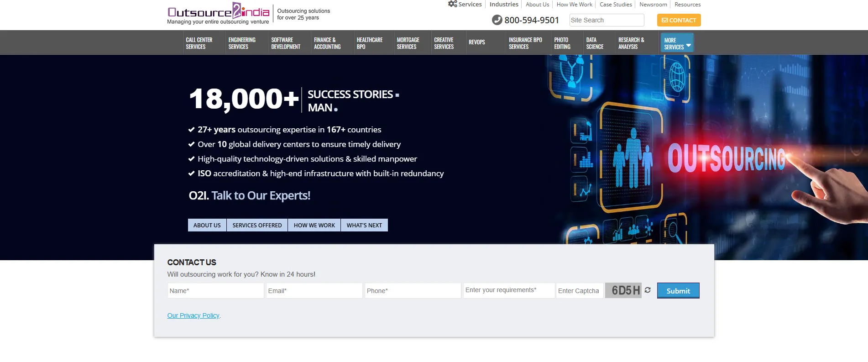Submit the contact form
The height and width of the screenshot is (362, 868).
click(678, 291)
